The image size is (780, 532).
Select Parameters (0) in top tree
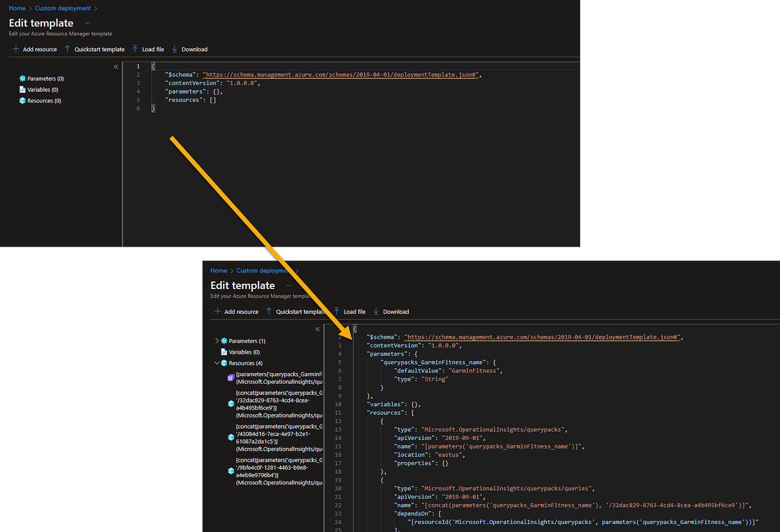(46, 79)
